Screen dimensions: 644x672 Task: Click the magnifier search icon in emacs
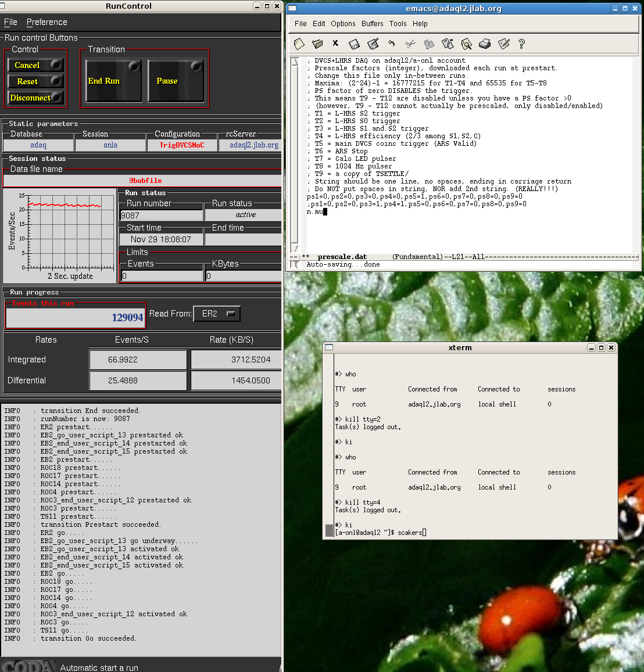467,44
